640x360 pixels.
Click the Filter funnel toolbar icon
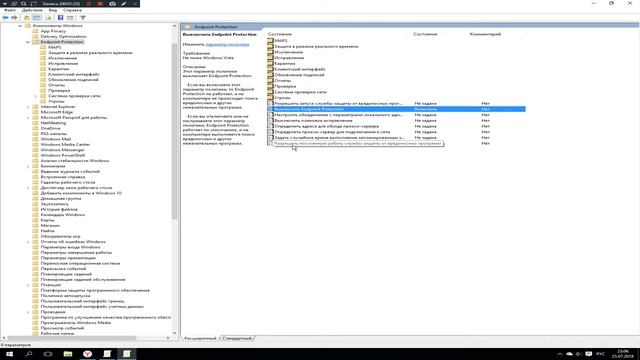pos(83,18)
